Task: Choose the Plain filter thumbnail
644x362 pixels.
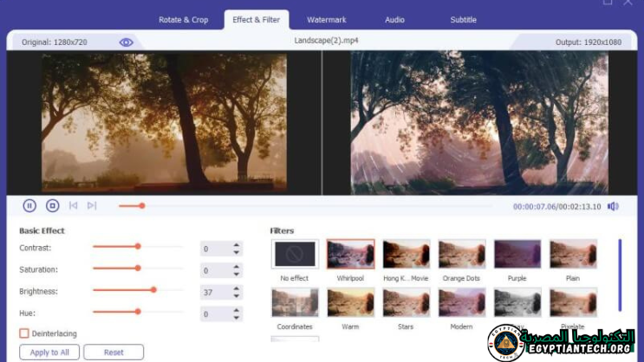Action: [573, 254]
